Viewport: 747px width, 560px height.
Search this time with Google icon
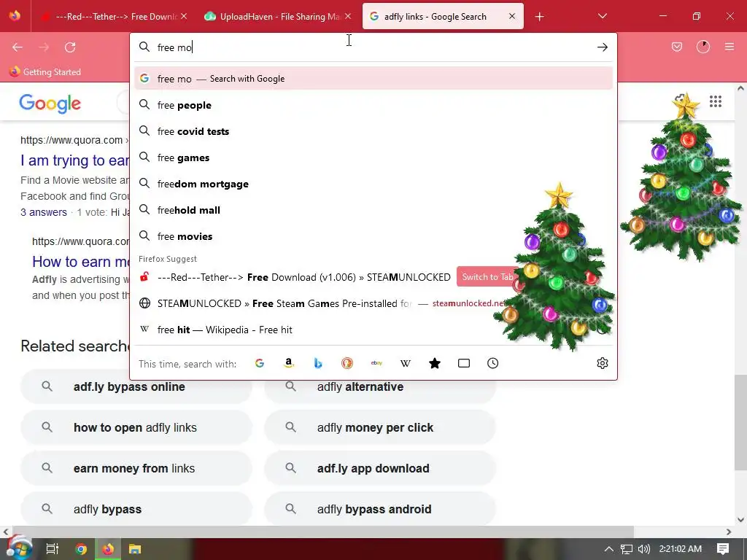point(260,363)
